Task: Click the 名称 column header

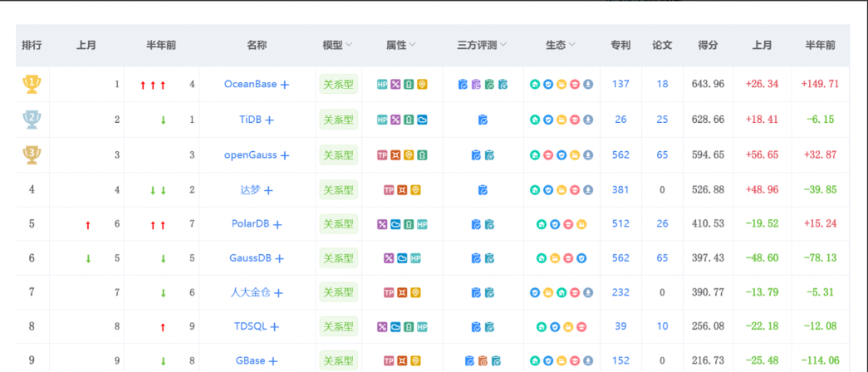Action: point(257,46)
